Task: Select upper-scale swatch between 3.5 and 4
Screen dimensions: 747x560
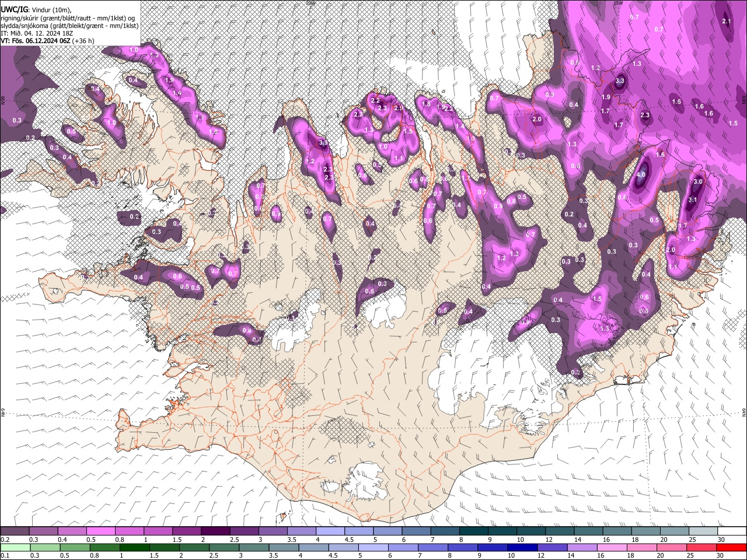Action: pos(302,531)
